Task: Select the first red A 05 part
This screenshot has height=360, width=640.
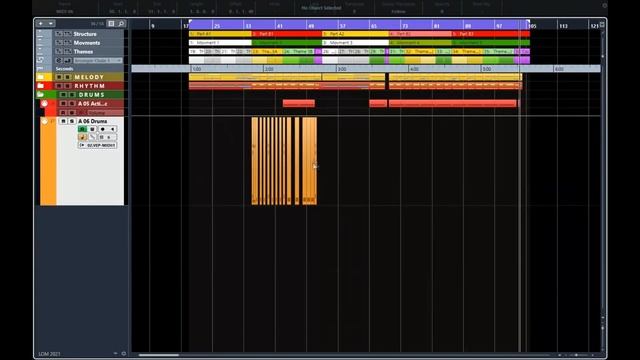Action: coord(299,104)
